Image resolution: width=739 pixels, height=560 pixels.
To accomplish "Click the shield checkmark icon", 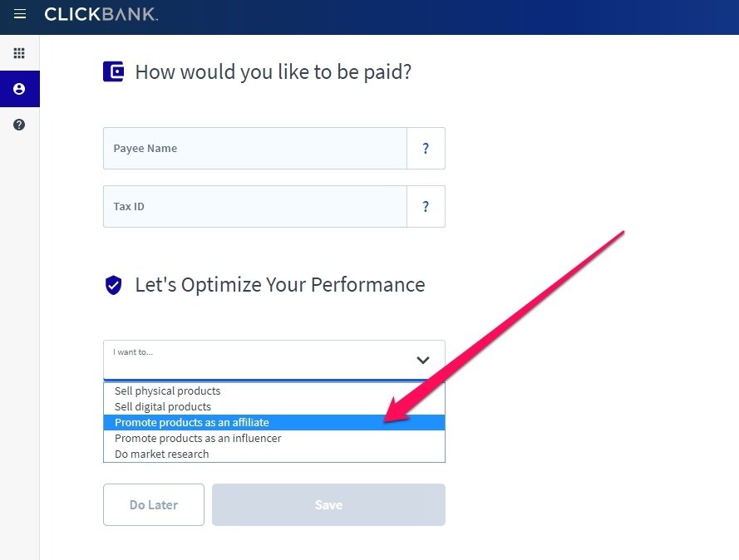I will pos(113,285).
